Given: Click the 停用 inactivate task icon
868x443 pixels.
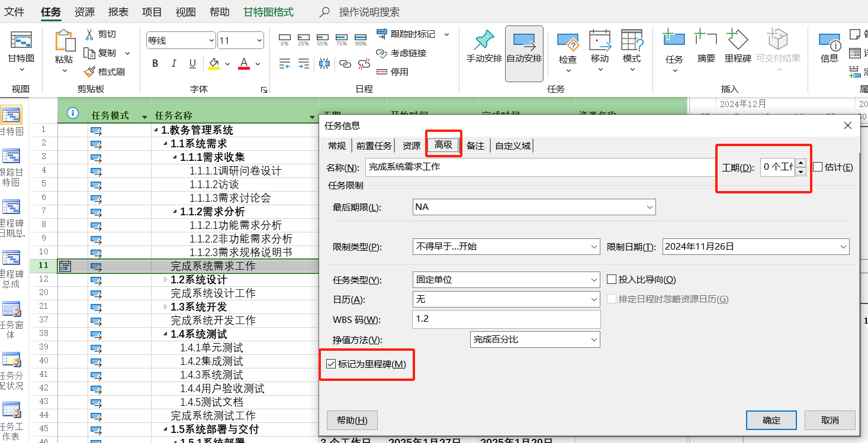Looking at the screenshot, I should 382,72.
